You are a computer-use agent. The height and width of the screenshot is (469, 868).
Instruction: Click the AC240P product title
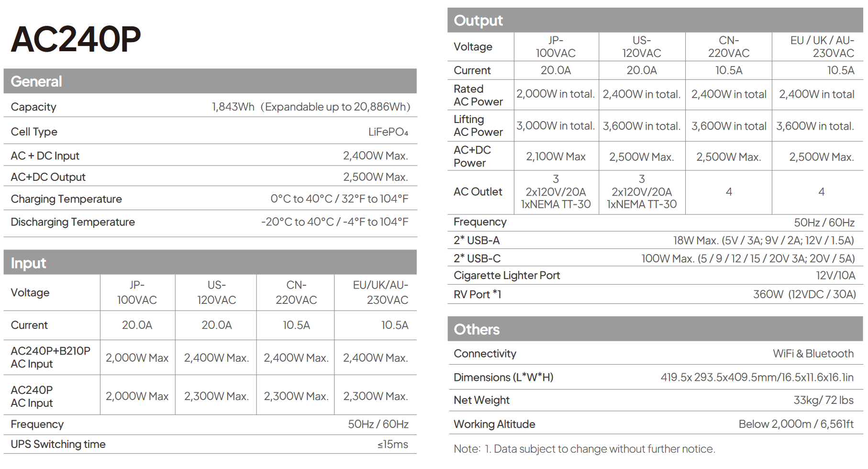pyautogui.click(x=76, y=39)
